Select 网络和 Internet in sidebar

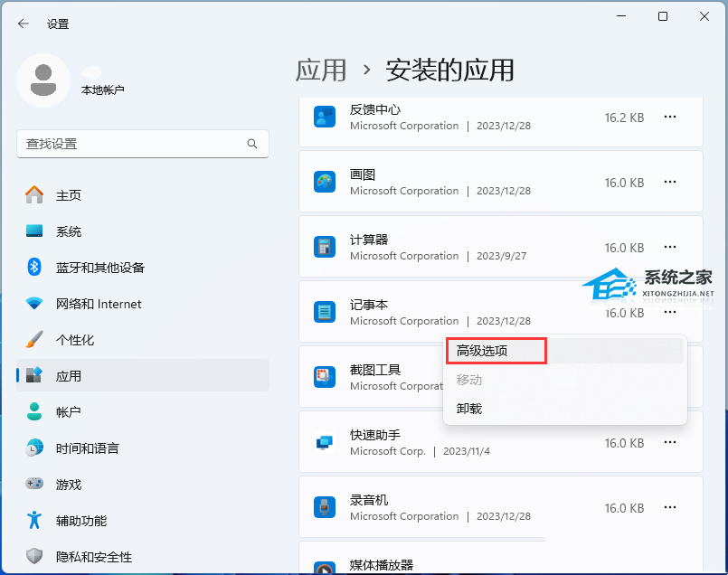point(99,304)
